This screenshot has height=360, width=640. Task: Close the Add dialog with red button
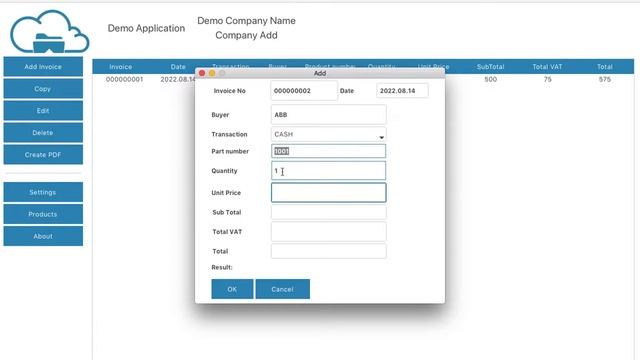[x=202, y=73]
